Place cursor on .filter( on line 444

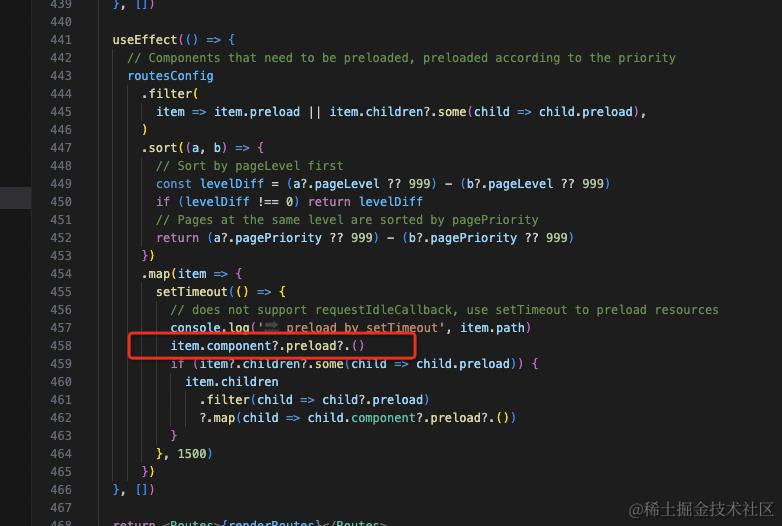[170, 94]
